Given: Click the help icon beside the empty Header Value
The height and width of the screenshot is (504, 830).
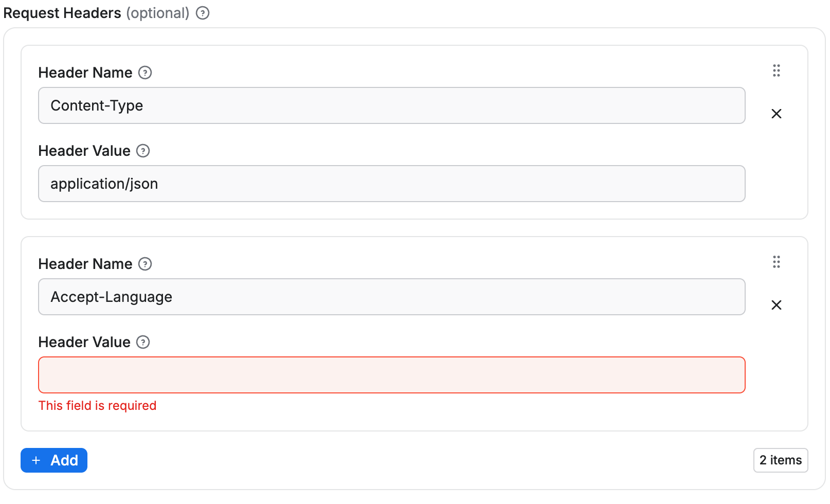Looking at the screenshot, I should [x=143, y=342].
